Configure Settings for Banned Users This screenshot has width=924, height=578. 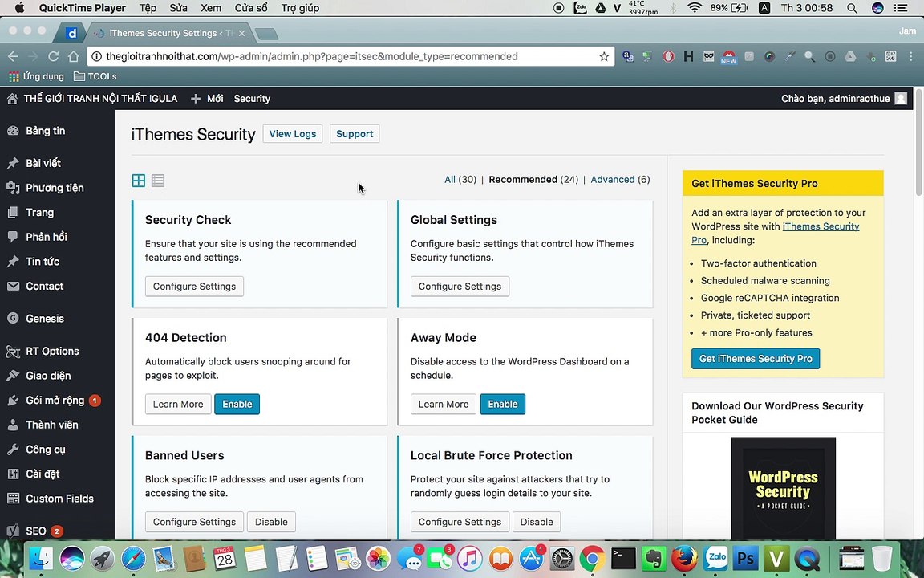194,522
